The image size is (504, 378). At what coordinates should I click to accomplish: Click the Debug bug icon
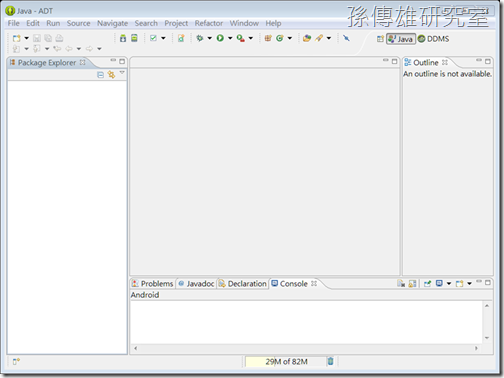(x=200, y=38)
